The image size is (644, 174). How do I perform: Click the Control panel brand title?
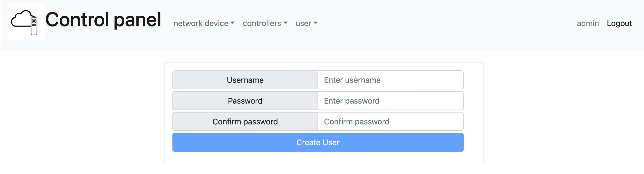point(103,20)
